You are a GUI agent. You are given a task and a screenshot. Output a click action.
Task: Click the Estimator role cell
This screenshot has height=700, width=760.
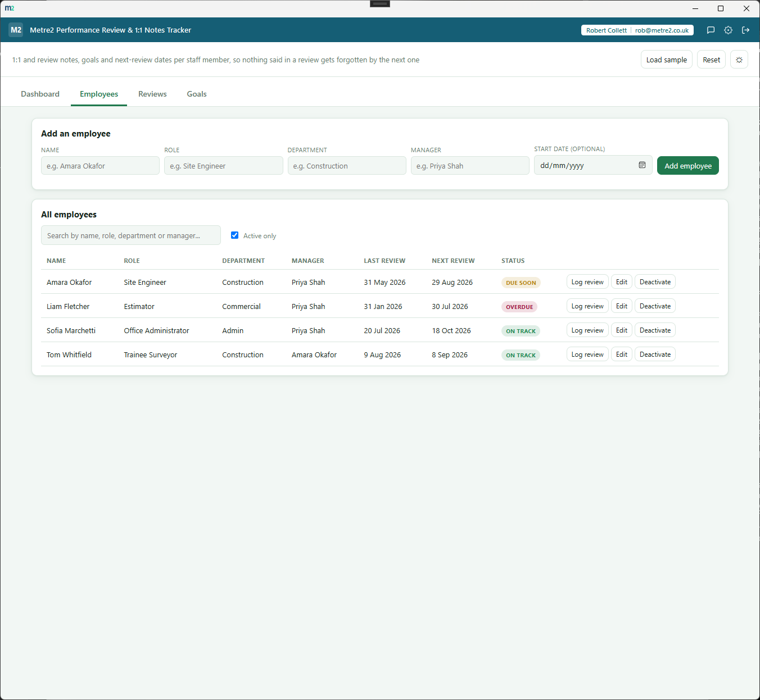point(139,306)
